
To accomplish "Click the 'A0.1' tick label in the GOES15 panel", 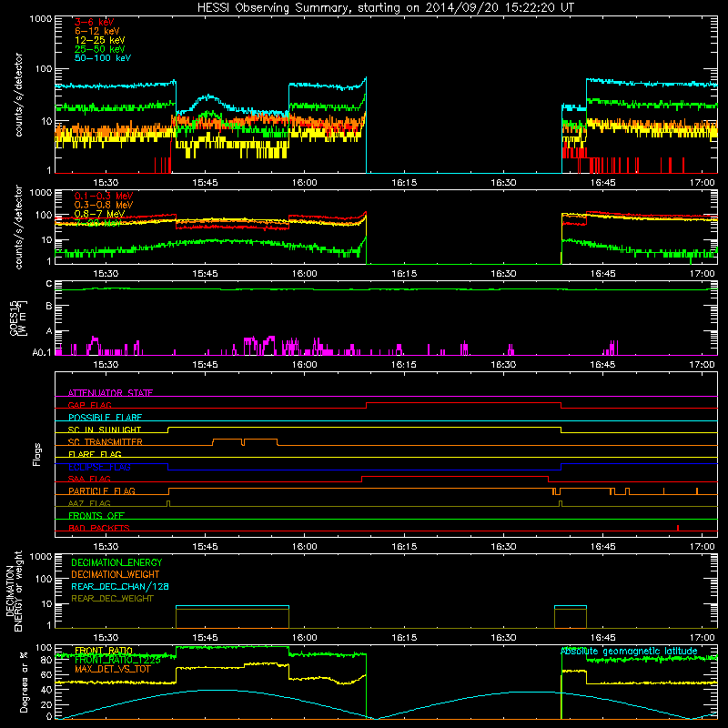I will coord(42,352).
